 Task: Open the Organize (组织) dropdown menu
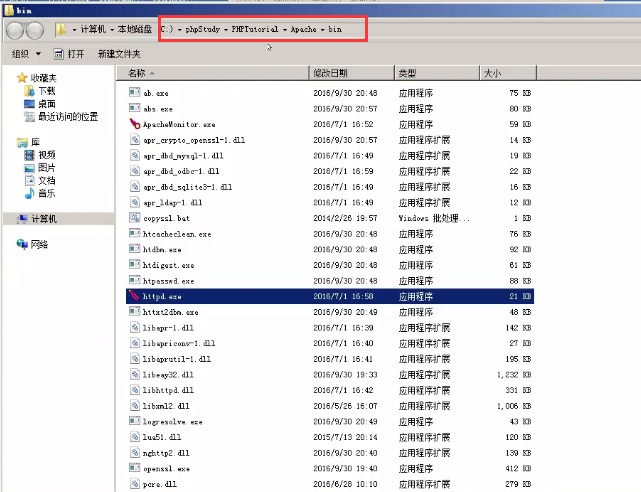click(x=25, y=53)
